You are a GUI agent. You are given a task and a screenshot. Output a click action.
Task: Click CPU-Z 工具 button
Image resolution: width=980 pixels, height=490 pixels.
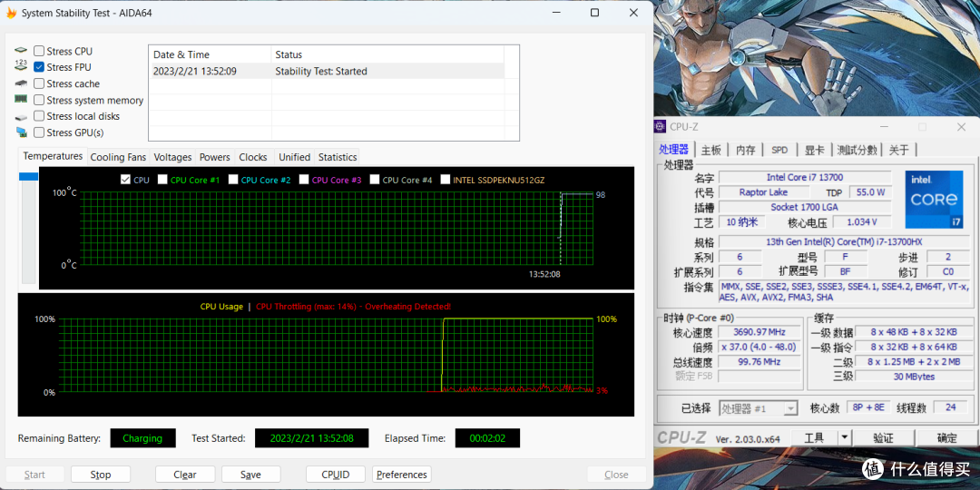coord(814,437)
